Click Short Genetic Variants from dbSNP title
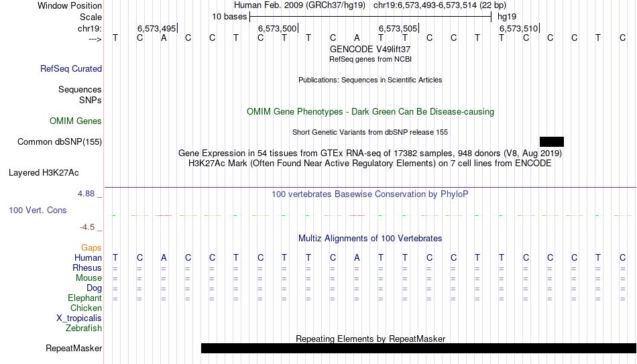The height and width of the screenshot is (364, 637). [x=370, y=133]
